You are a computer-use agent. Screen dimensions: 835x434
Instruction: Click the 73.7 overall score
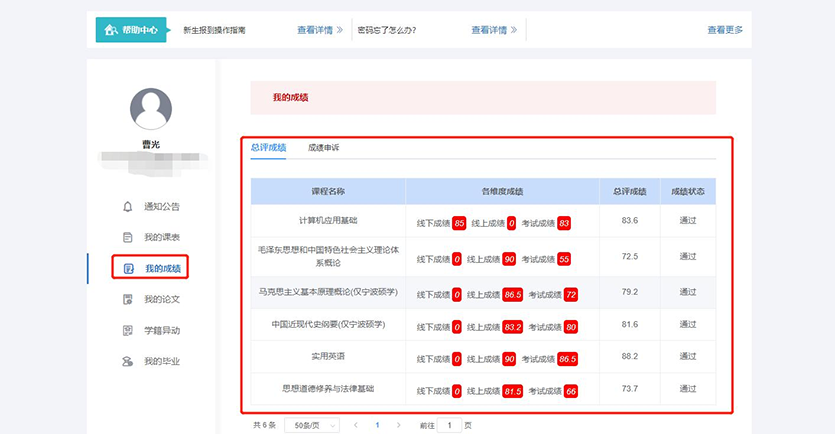[x=629, y=389]
